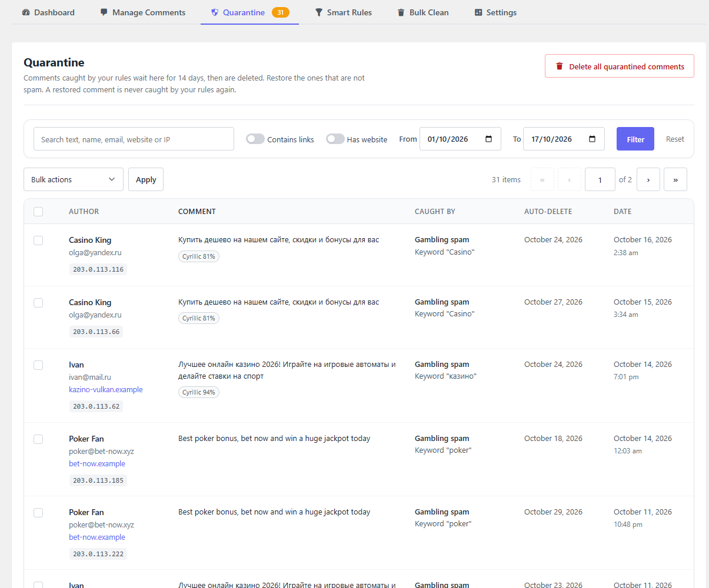Image resolution: width=709 pixels, height=588 pixels.
Task: Switch to the Smart Rules tab
Action: tap(344, 12)
